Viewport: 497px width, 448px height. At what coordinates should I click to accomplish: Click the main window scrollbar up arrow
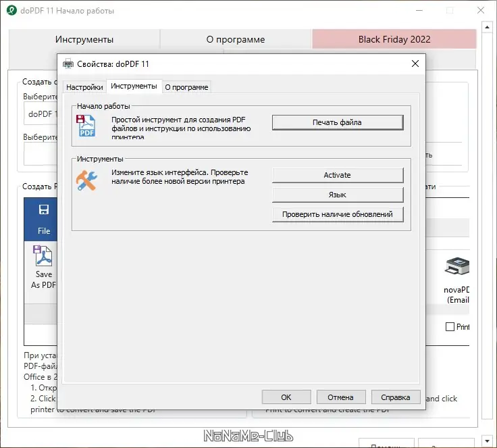pyautogui.click(x=487, y=28)
